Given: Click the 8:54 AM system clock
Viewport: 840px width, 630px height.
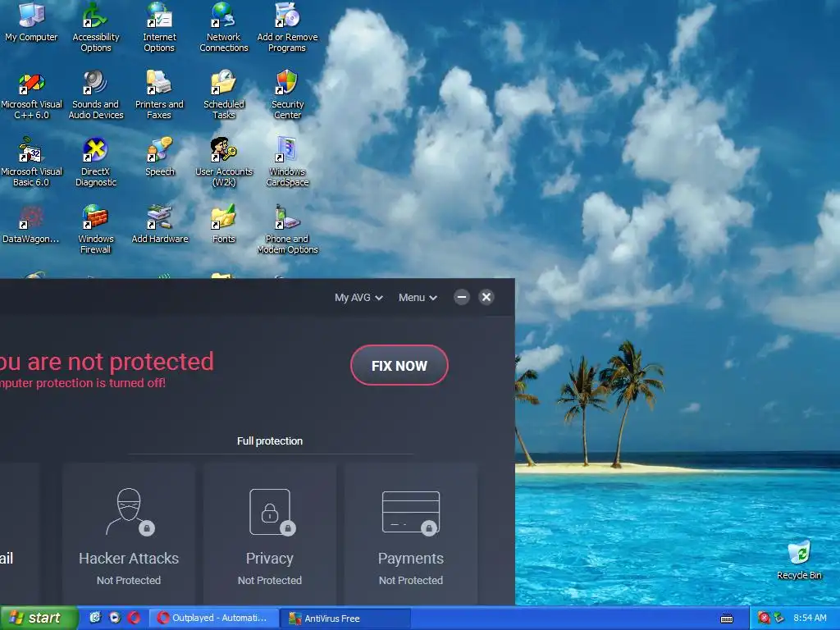Looking at the screenshot, I should click(810, 618).
